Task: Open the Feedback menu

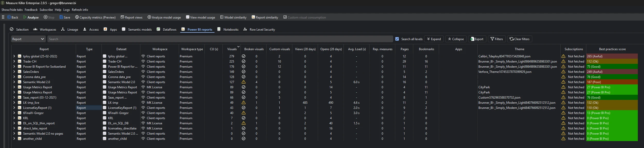Action: pyautogui.click(x=31, y=10)
